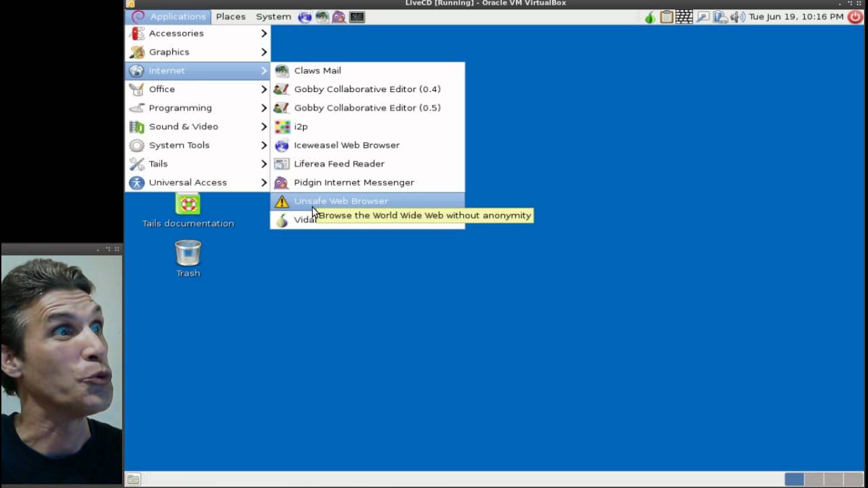Screen dimensions: 868x488
Task: Open the network manager tray icon
Action: [703, 17]
